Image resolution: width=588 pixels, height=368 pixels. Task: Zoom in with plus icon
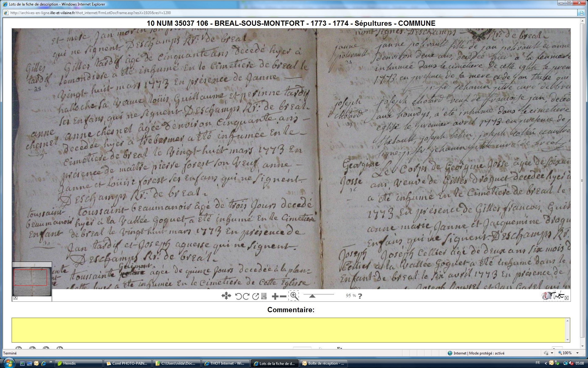[x=275, y=296]
